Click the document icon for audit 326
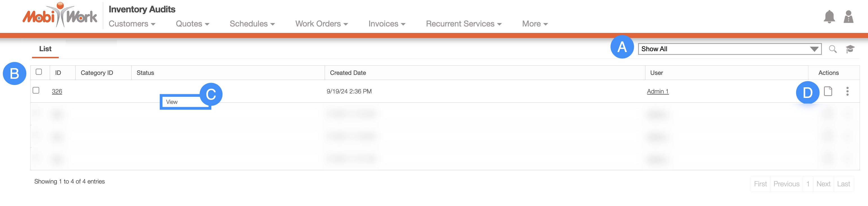The image size is (868, 206). (x=828, y=91)
